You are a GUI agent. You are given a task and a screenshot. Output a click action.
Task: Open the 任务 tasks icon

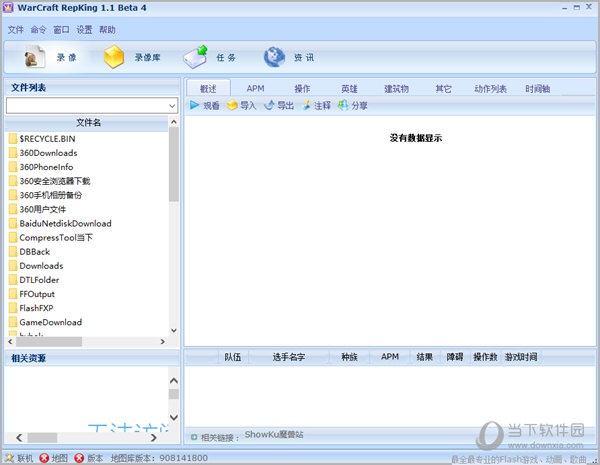(x=196, y=57)
